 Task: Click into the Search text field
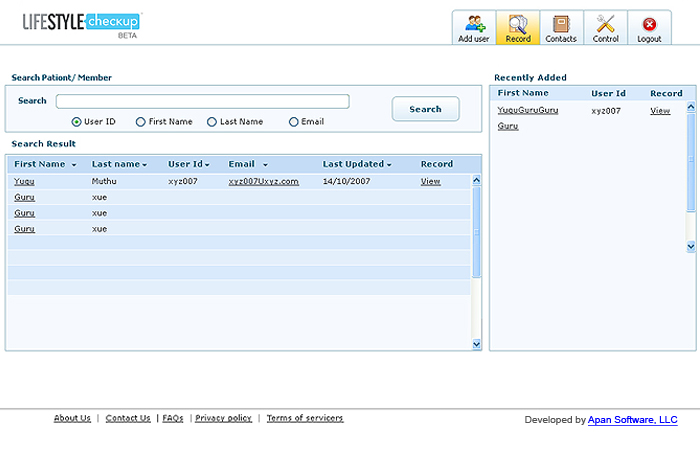coord(203,101)
